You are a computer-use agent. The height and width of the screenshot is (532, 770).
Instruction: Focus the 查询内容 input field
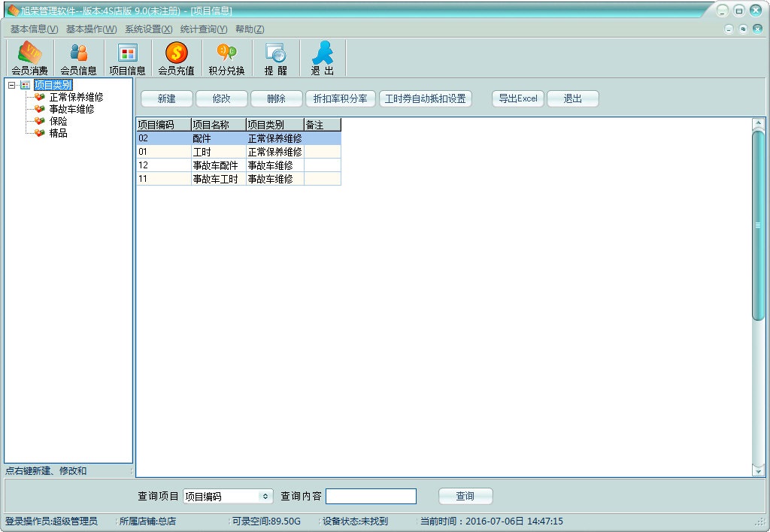tap(370, 497)
